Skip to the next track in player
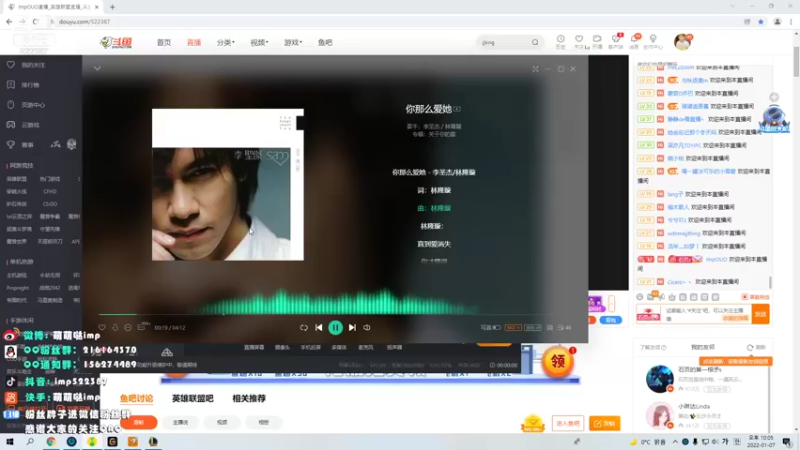Viewport: 800px width, 450px height. (352, 328)
